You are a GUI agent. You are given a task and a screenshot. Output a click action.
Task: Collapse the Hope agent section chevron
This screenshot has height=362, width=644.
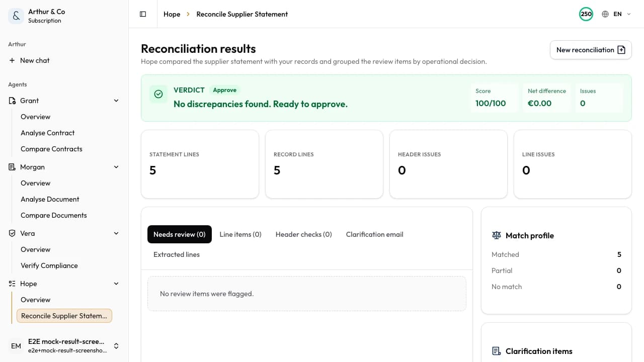point(116,284)
